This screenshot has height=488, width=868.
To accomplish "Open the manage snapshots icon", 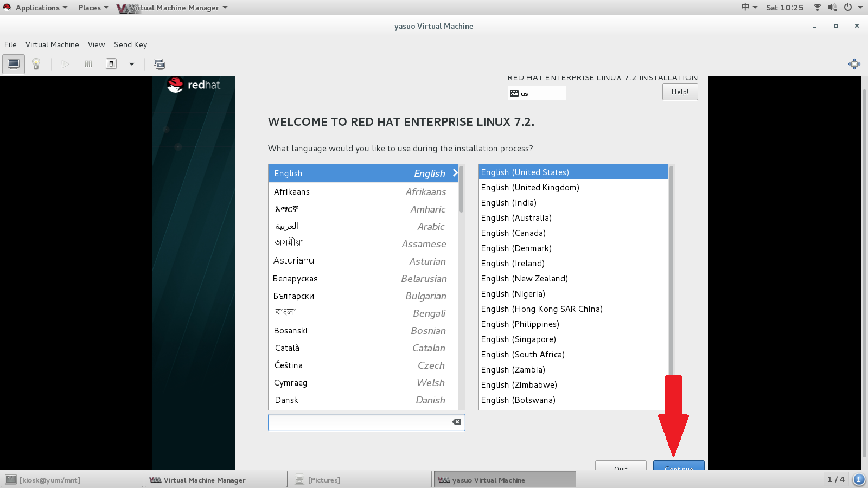I will pyautogui.click(x=159, y=64).
